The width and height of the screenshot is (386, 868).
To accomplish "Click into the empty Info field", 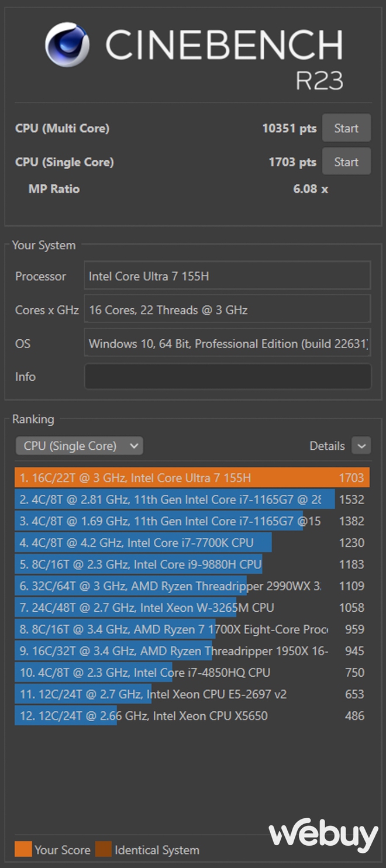I will 228,377.
